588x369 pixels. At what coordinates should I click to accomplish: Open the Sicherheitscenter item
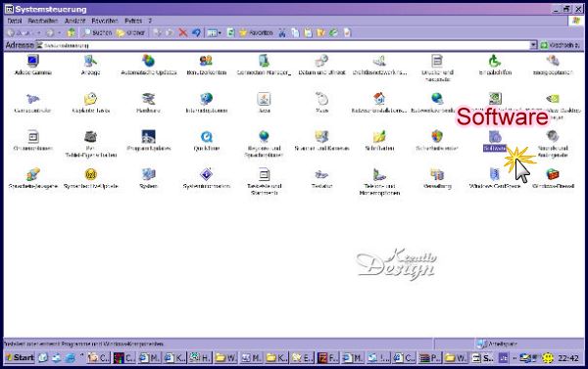pos(437,141)
